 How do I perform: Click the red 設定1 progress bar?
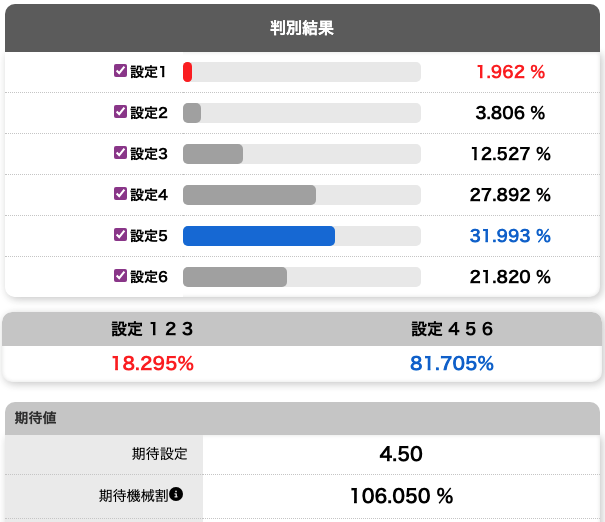click(x=188, y=72)
